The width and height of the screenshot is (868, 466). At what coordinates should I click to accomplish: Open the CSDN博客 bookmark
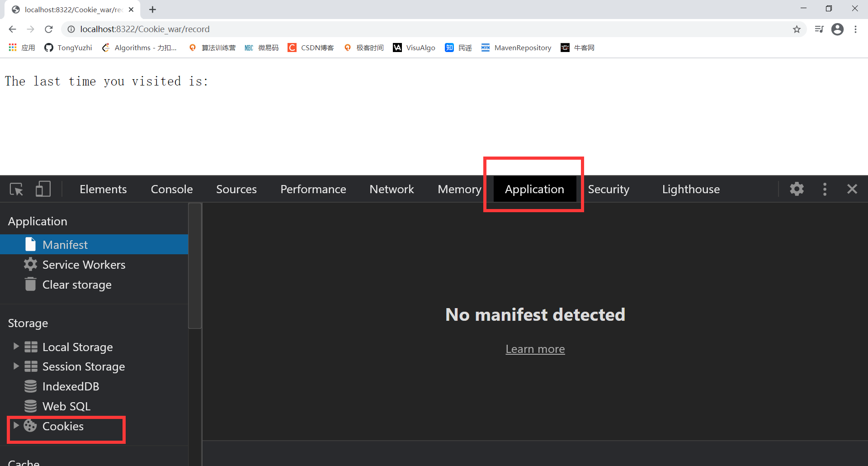tap(311, 48)
